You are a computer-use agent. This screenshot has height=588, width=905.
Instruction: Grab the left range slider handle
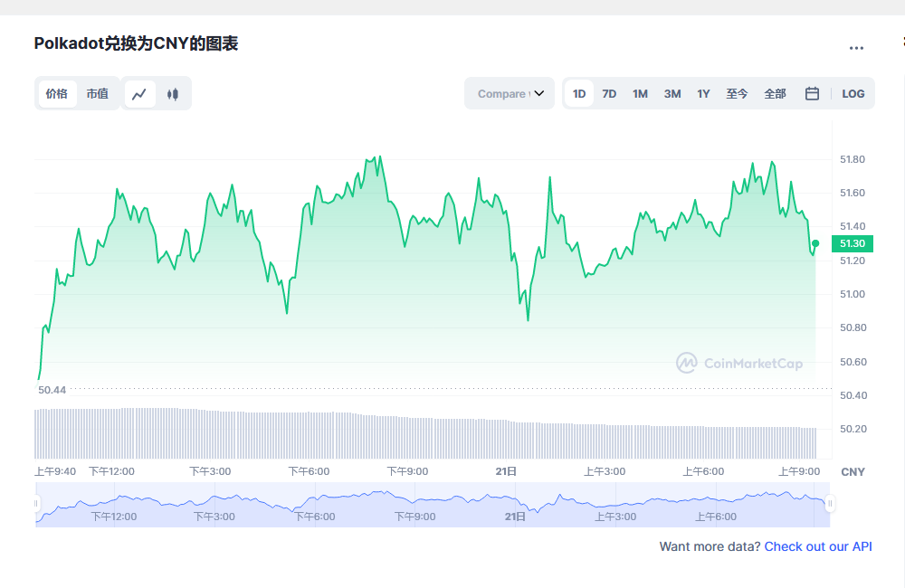pos(36,503)
